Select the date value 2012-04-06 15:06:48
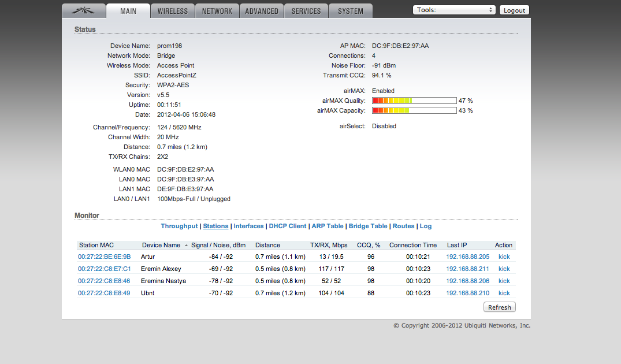This screenshot has height=364, width=621. [186, 115]
